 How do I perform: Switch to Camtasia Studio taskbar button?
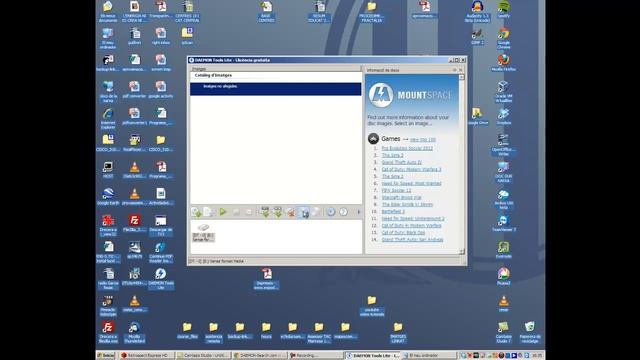point(203,356)
